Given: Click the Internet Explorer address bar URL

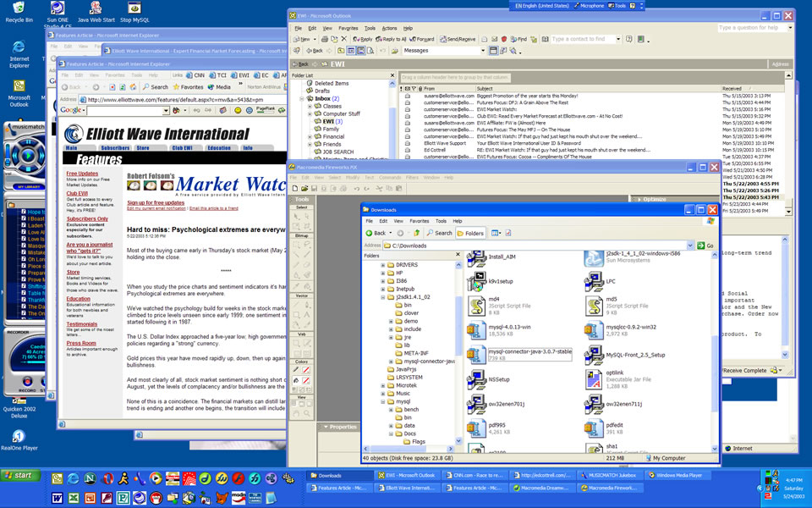Looking at the screenshot, I should [176, 100].
